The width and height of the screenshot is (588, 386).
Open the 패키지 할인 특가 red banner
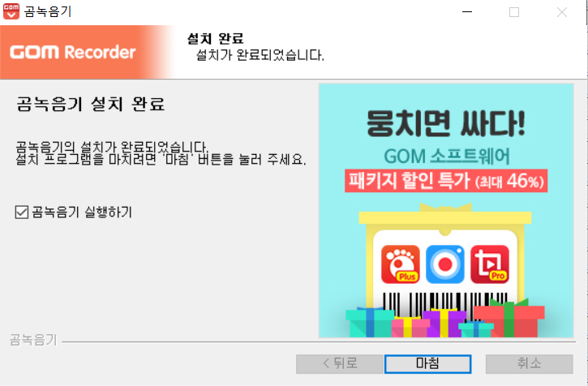pos(446,181)
